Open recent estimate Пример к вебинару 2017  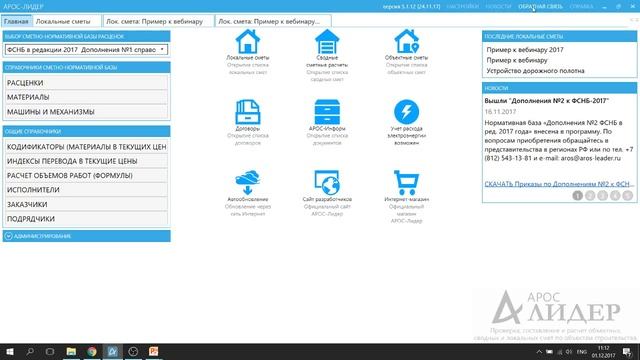pos(525,49)
